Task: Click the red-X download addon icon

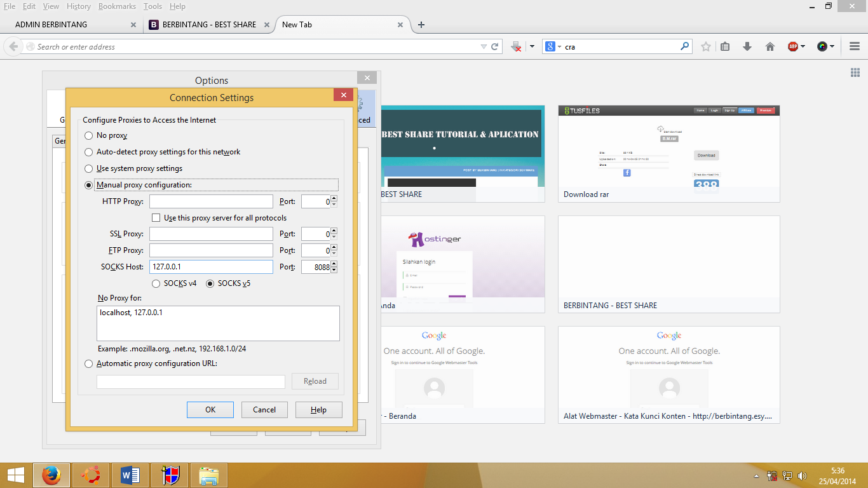Action: [517, 46]
